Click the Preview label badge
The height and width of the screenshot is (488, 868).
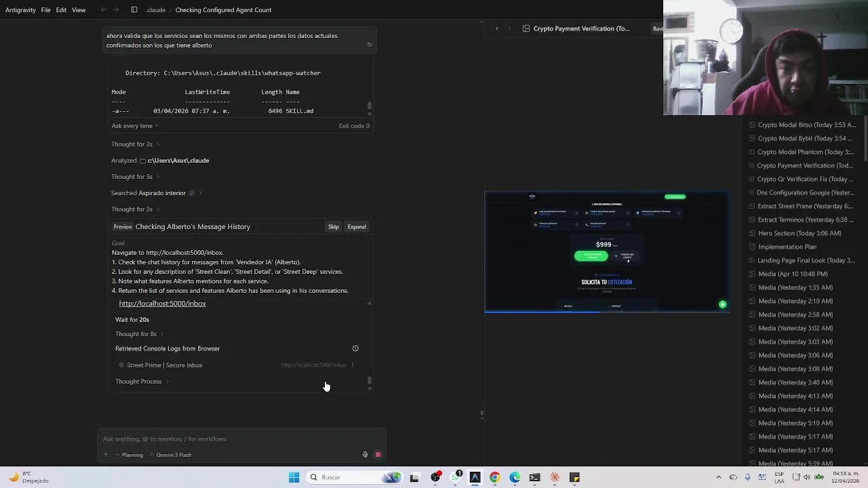click(x=123, y=227)
